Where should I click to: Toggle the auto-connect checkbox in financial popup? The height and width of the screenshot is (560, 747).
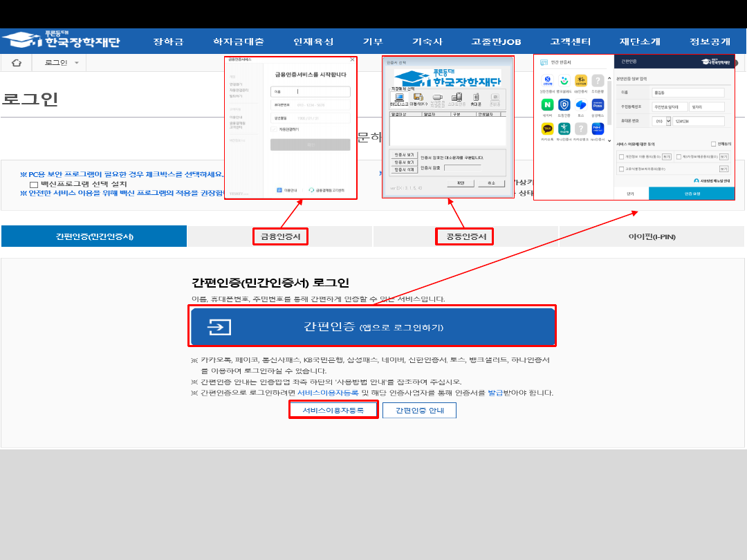pos(274,129)
